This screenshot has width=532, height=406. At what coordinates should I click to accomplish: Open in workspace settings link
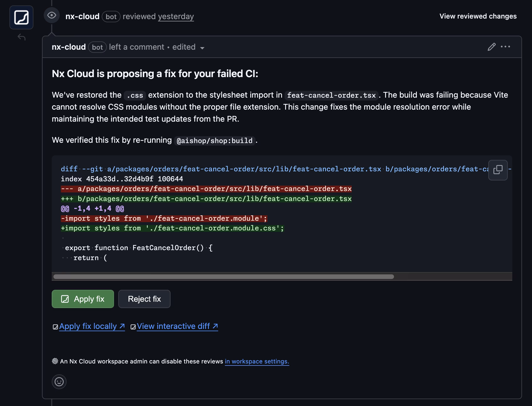click(x=256, y=361)
